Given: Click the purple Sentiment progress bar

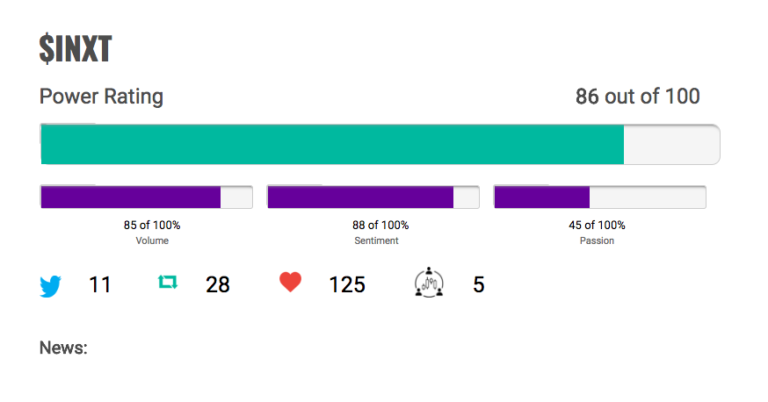Looking at the screenshot, I should [373, 197].
